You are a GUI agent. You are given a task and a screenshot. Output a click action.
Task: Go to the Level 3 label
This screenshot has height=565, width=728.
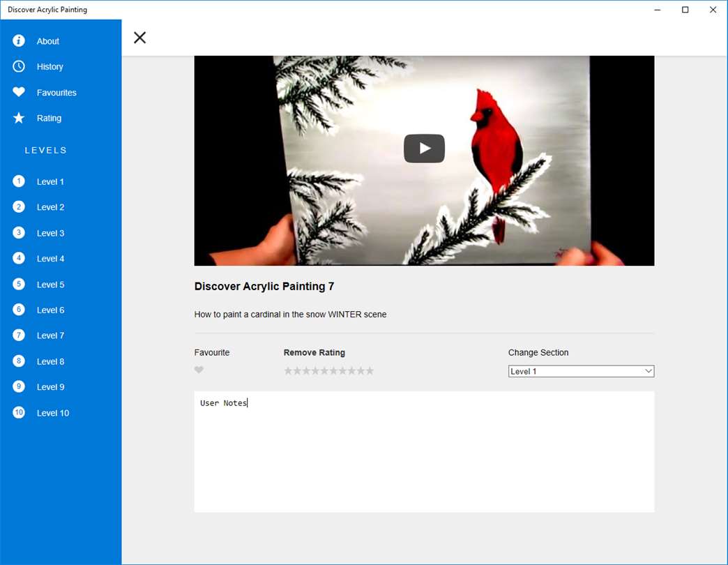coord(51,233)
